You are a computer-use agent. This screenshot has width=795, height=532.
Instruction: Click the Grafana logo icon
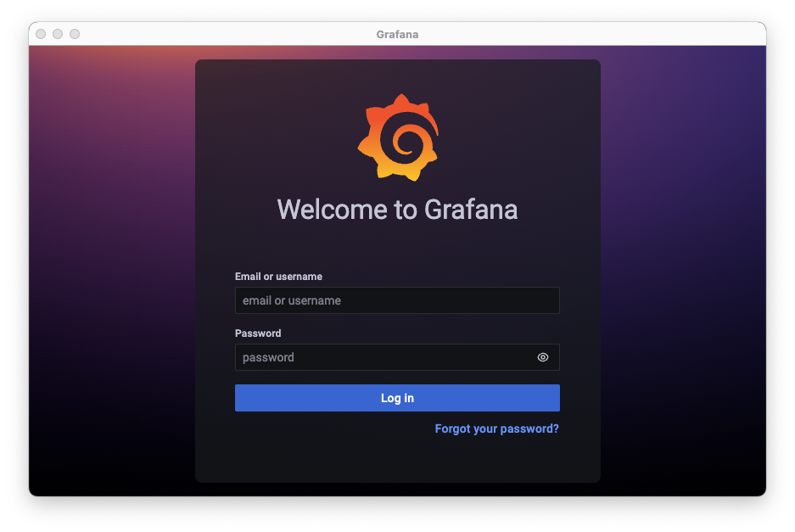click(x=398, y=137)
